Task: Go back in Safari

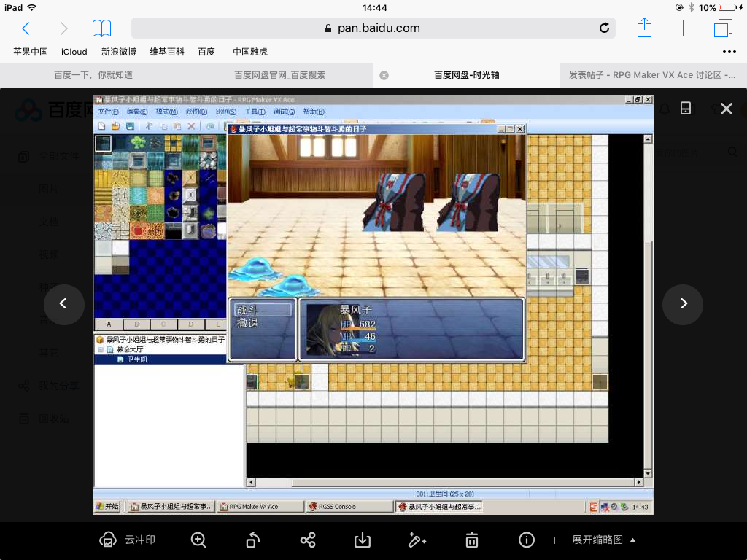Action: pos(26,28)
